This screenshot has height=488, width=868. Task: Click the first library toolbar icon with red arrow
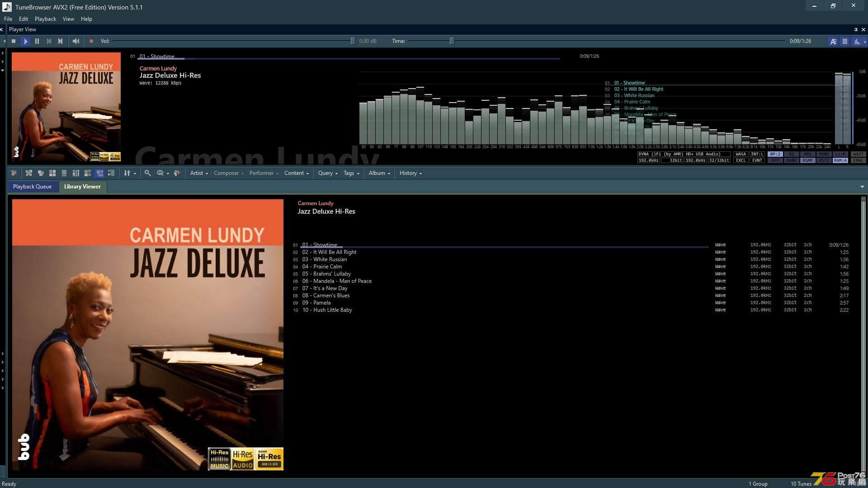14,173
